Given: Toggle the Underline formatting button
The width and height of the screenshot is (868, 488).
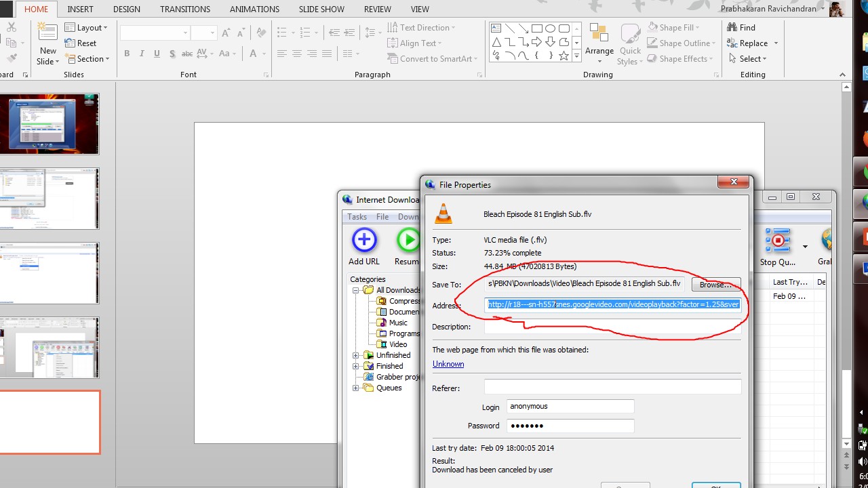Looking at the screenshot, I should 157,54.
